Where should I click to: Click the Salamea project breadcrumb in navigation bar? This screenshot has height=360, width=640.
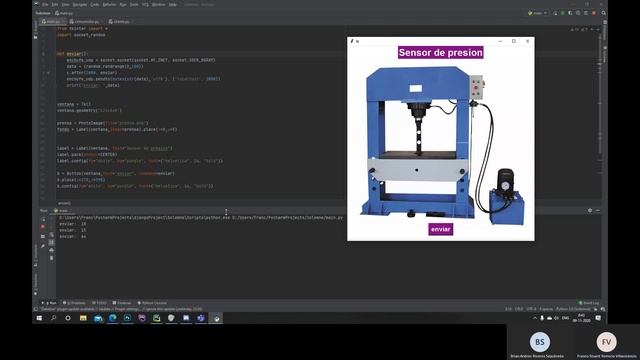tap(42, 13)
